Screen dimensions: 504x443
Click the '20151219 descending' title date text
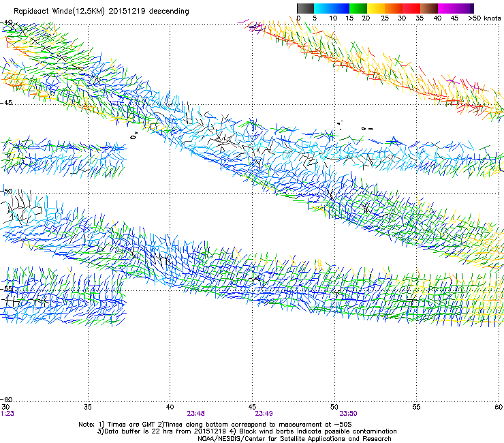pyautogui.click(x=149, y=11)
